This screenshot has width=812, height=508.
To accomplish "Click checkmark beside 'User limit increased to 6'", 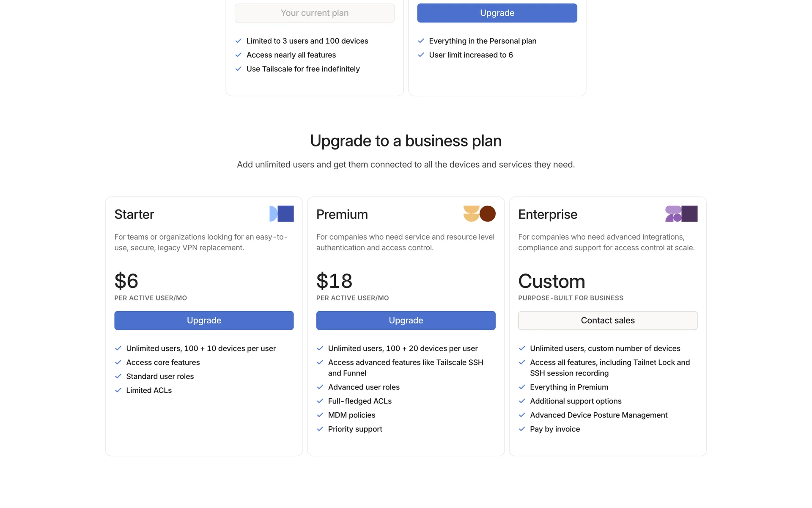I will pyautogui.click(x=421, y=55).
